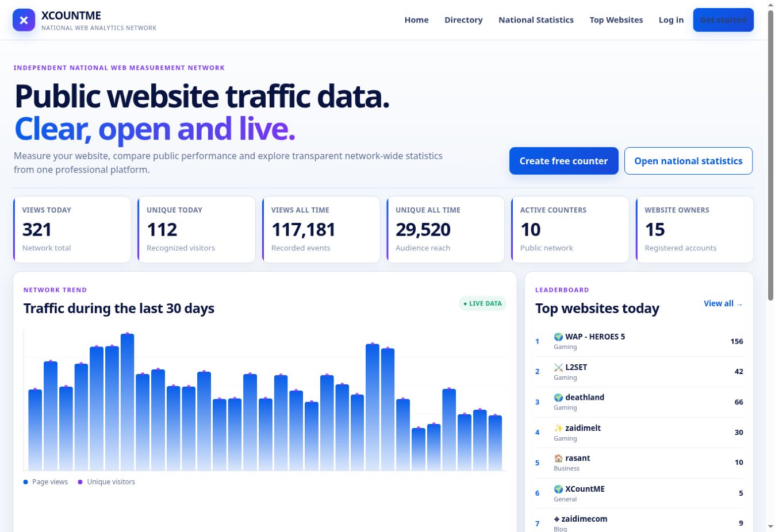Go to Directory in the navigation

(x=463, y=20)
